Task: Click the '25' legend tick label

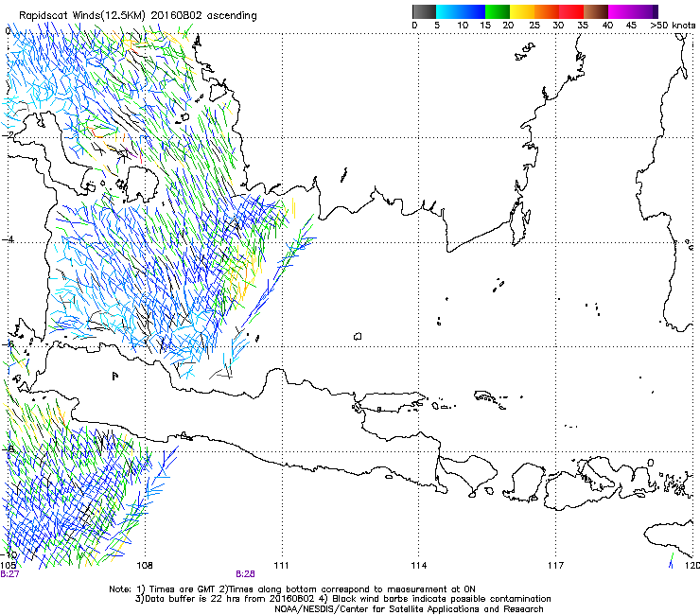Action: click(x=534, y=26)
